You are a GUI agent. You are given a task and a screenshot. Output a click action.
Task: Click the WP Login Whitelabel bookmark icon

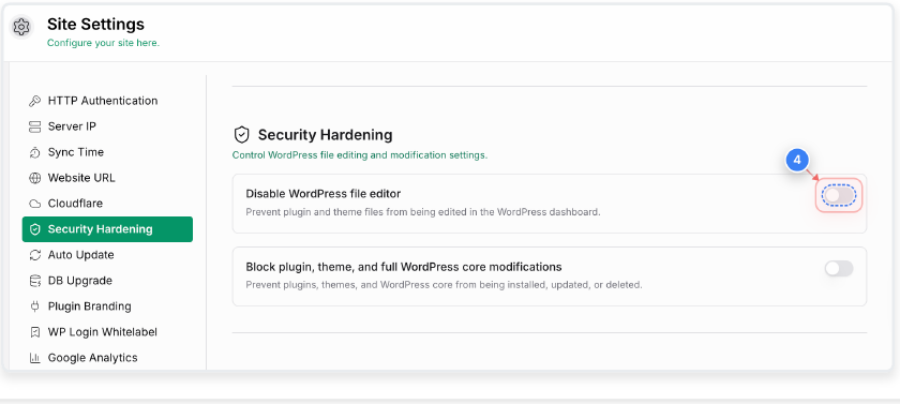[x=35, y=332]
